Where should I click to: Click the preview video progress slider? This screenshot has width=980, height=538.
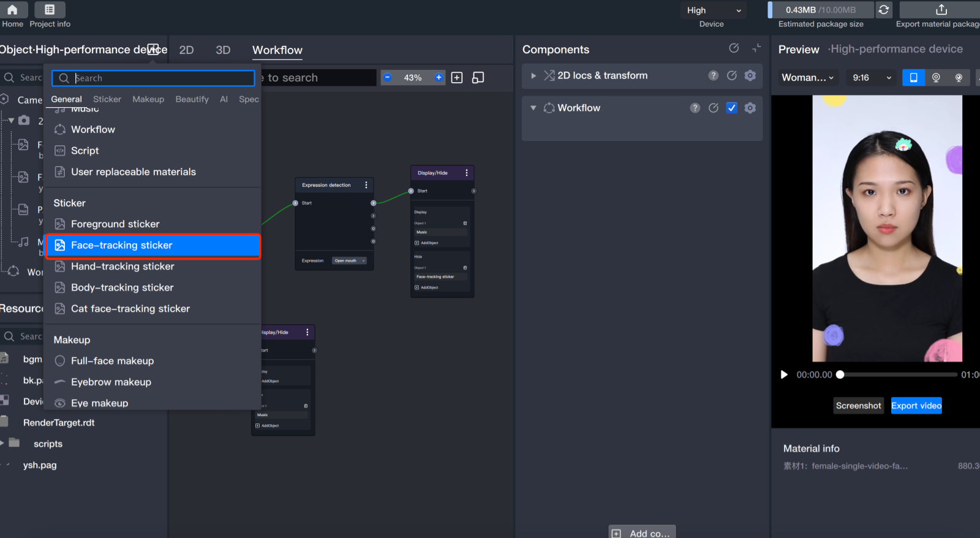[x=898, y=374]
